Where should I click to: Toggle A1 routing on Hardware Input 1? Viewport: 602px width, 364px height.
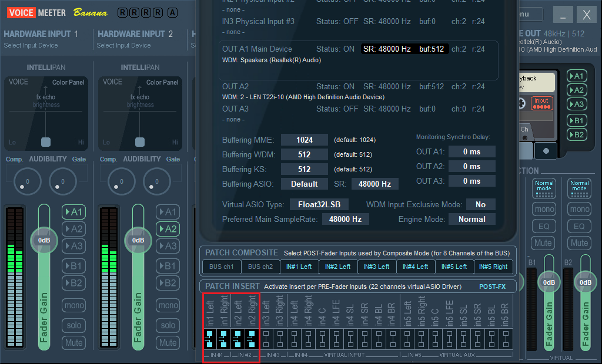click(73, 212)
